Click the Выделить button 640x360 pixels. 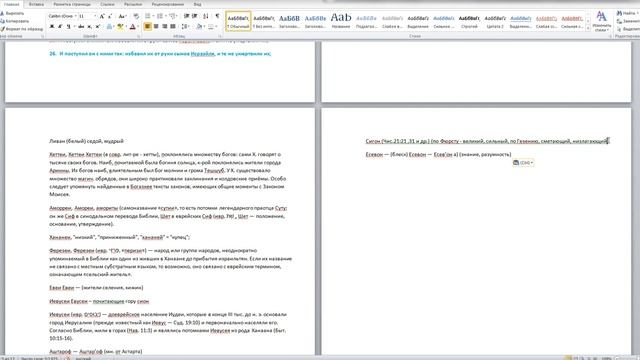629,29
